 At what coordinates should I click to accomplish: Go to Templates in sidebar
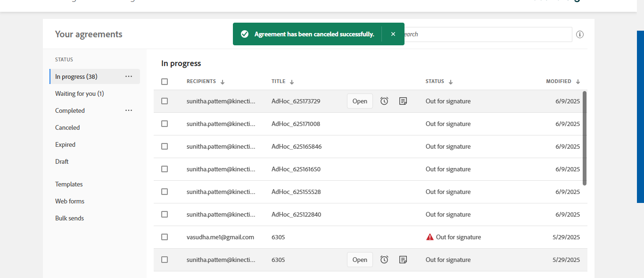69,184
